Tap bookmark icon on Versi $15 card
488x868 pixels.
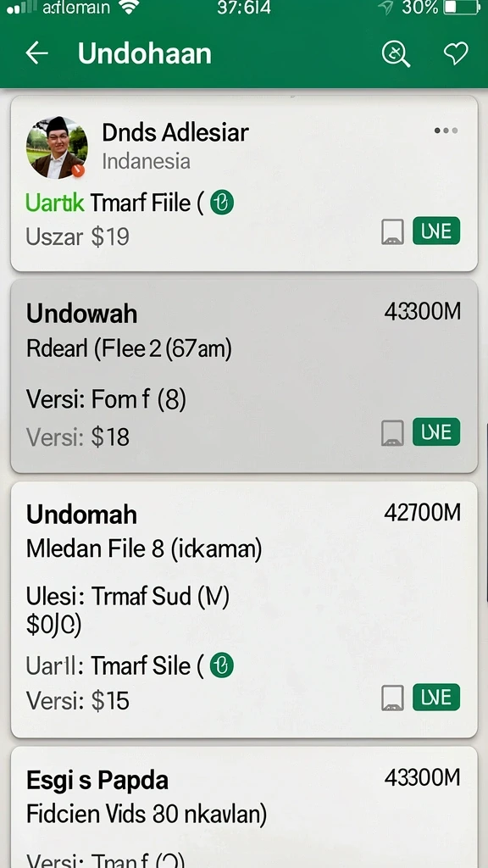click(x=392, y=698)
